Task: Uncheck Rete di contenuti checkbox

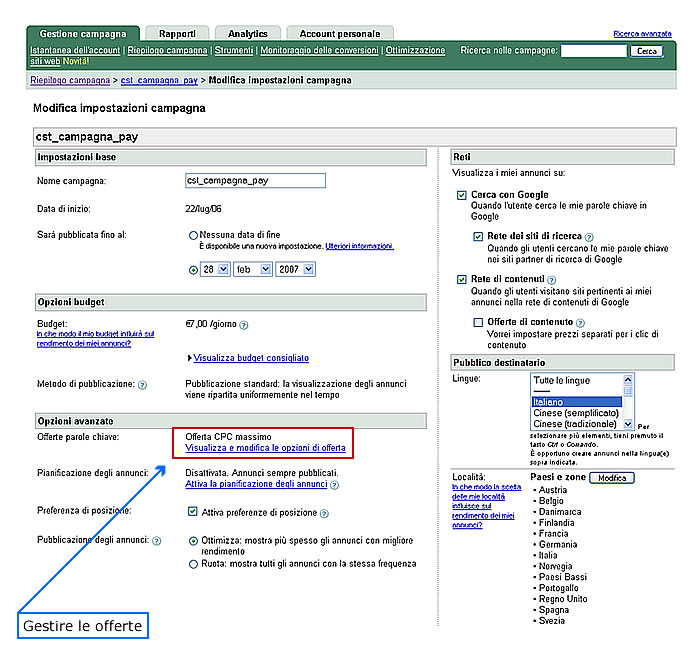Action: point(462,279)
